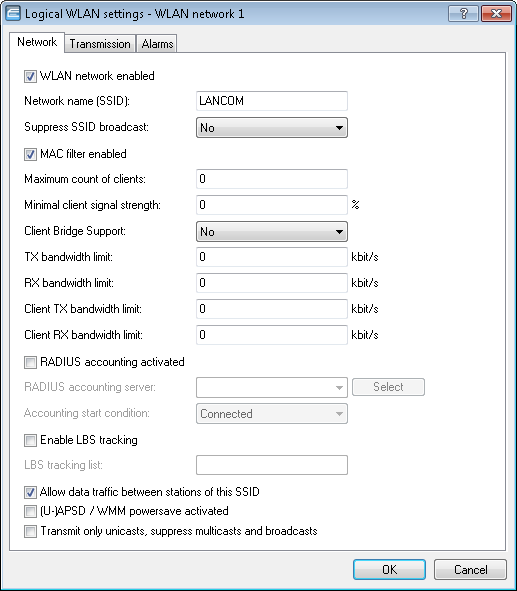Enable RADIUS accounting activated checkbox
517x591 pixels.
[x=30, y=362]
